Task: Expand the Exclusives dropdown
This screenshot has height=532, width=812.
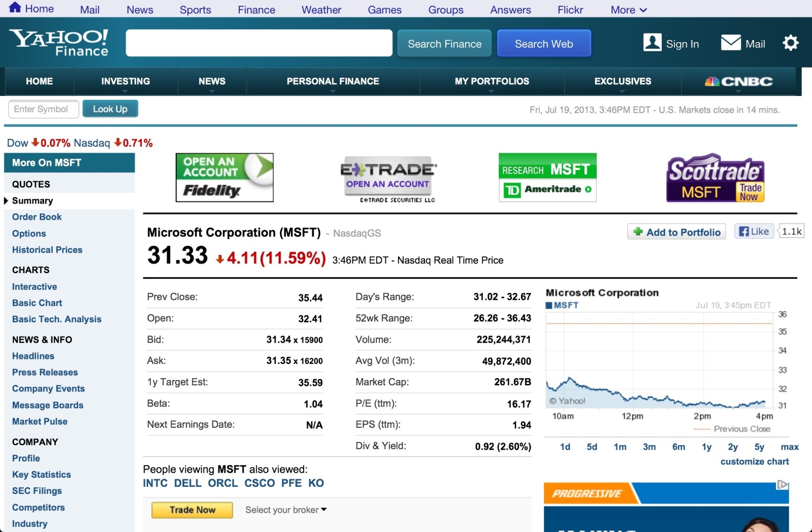Action: 623,82
